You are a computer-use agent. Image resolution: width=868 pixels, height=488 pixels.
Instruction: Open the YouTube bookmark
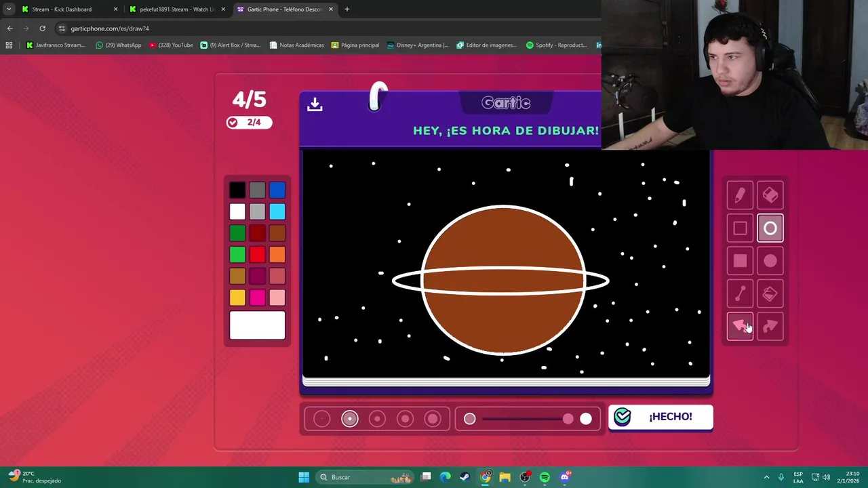[171, 45]
